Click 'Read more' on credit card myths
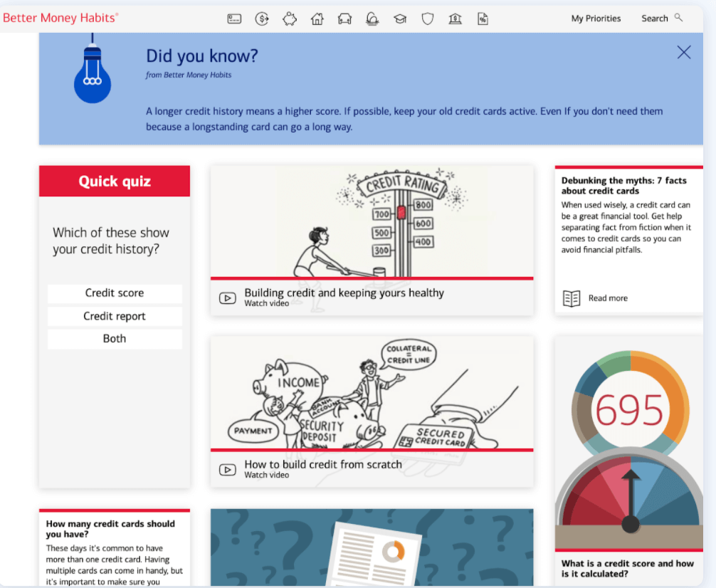The height and width of the screenshot is (588, 716). (x=607, y=298)
